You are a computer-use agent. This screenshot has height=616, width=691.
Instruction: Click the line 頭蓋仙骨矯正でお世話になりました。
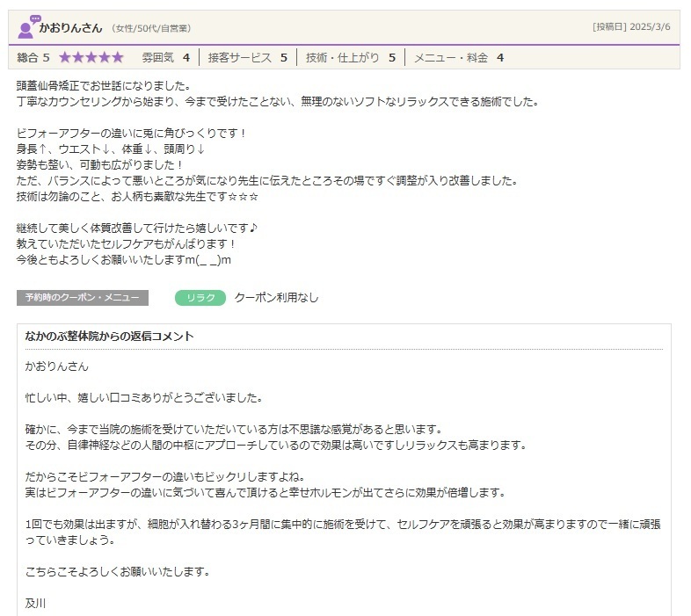[104, 85]
